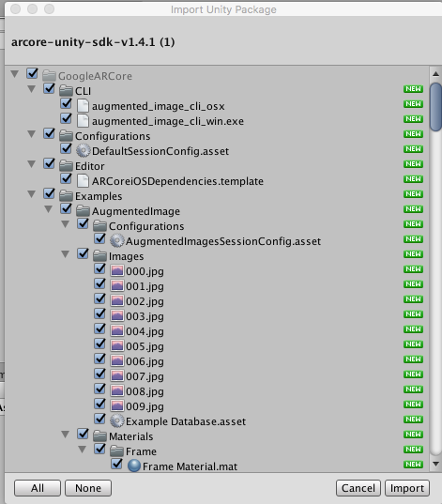Collapse the CLI folder tree
The width and height of the screenshot is (442, 504).
[32, 89]
